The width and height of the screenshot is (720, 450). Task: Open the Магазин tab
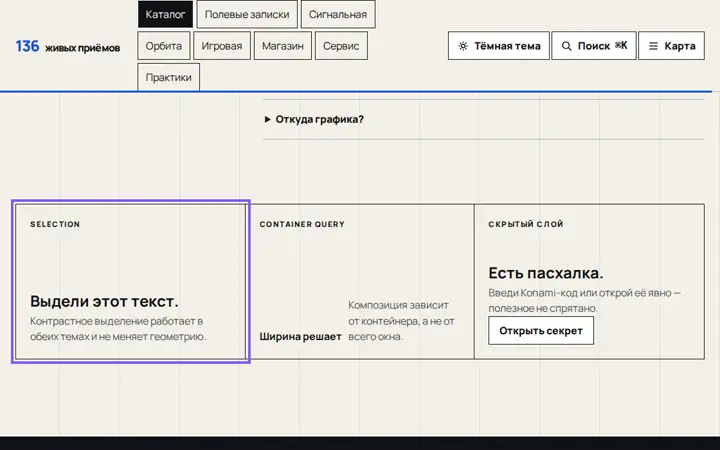pos(283,46)
